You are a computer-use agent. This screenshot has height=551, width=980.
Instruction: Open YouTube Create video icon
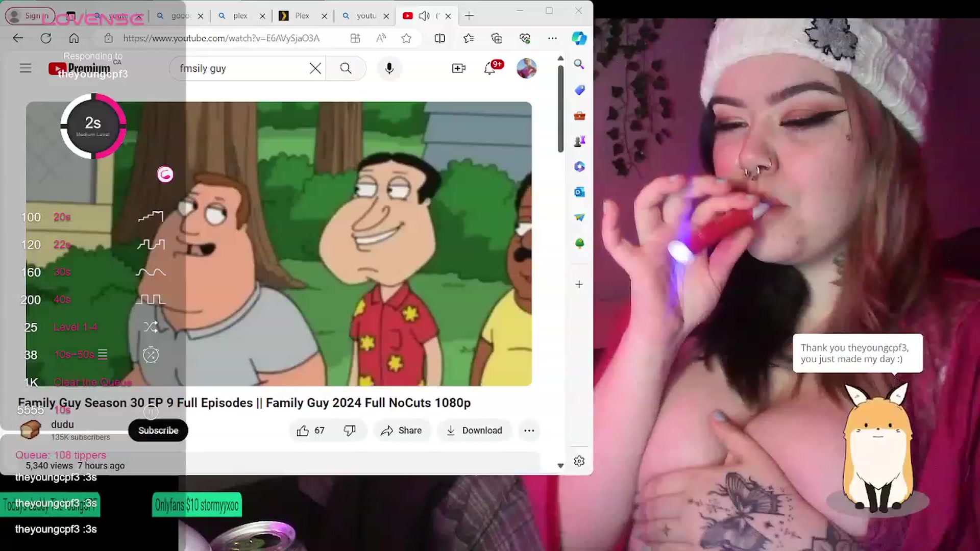point(459,68)
